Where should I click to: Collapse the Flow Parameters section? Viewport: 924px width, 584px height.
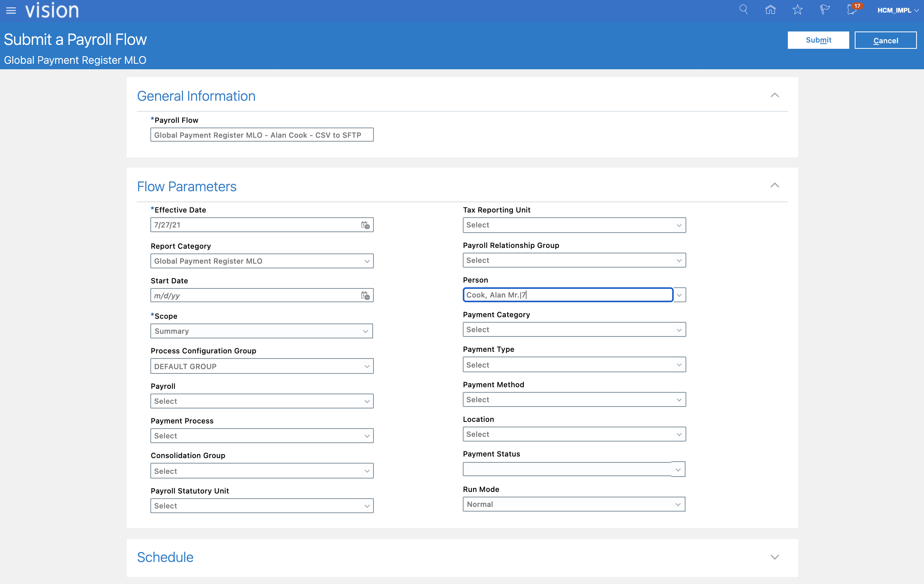coord(774,185)
